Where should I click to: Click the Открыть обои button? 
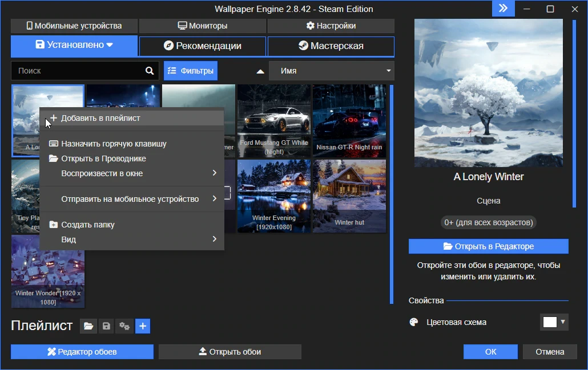point(230,352)
